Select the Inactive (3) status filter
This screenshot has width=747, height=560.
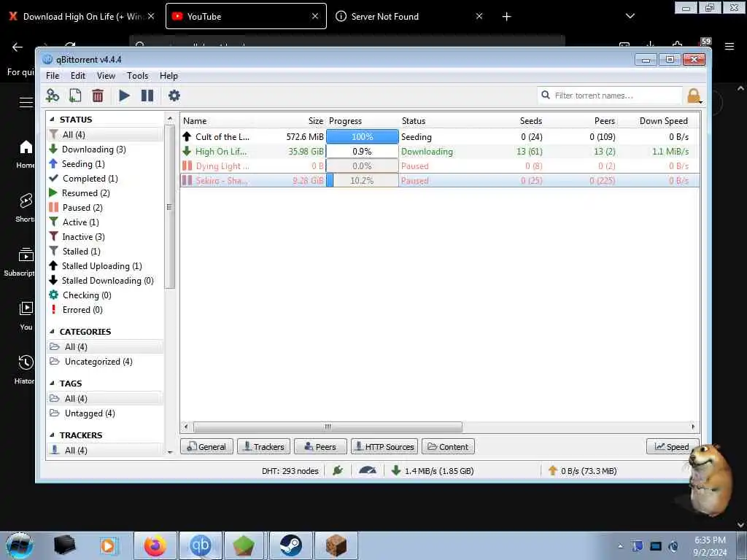tap(83, 237)
